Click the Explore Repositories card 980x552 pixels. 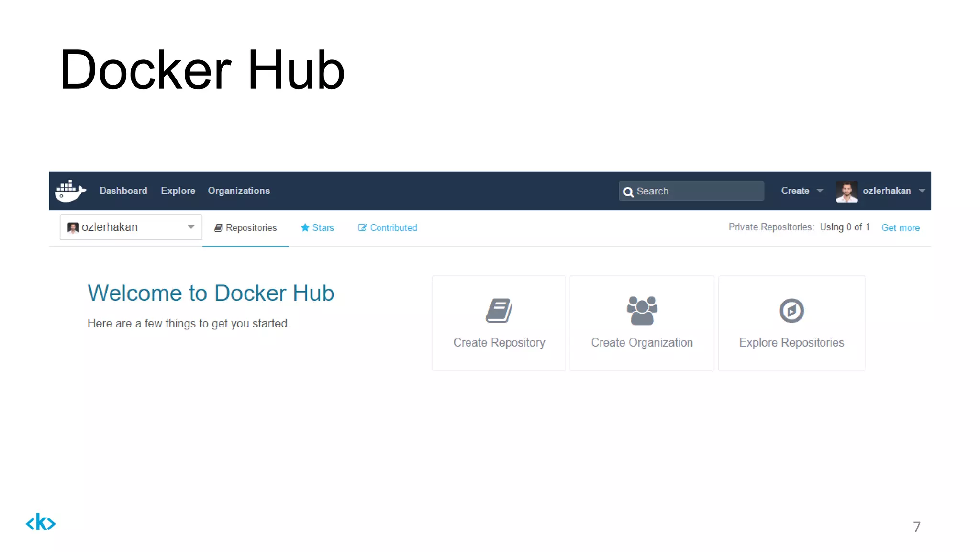coord(791,323)
